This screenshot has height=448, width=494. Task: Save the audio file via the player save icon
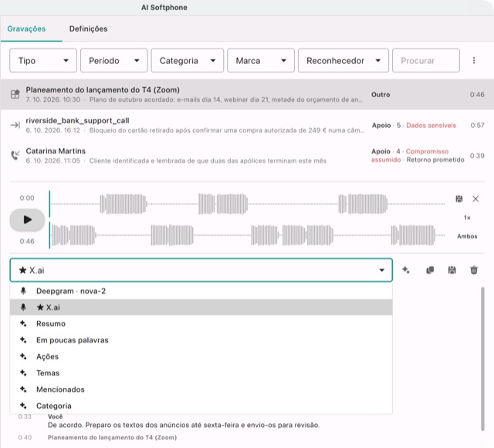pyautogui.click(x=459, y=199)
